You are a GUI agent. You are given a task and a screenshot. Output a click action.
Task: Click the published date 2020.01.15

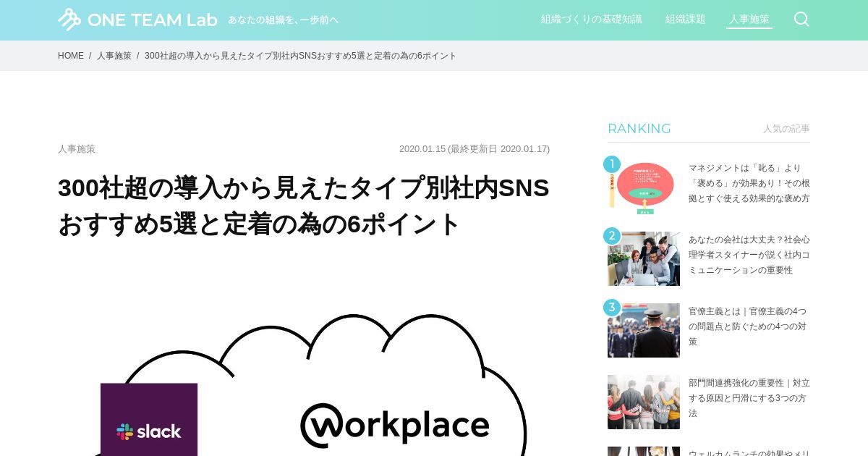pos(422,149)
